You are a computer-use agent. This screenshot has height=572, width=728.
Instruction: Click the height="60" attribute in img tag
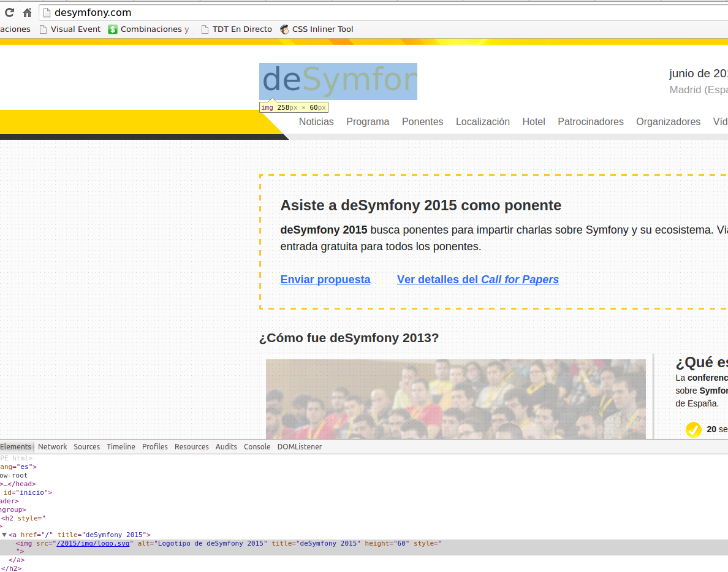tap(387, 543)
